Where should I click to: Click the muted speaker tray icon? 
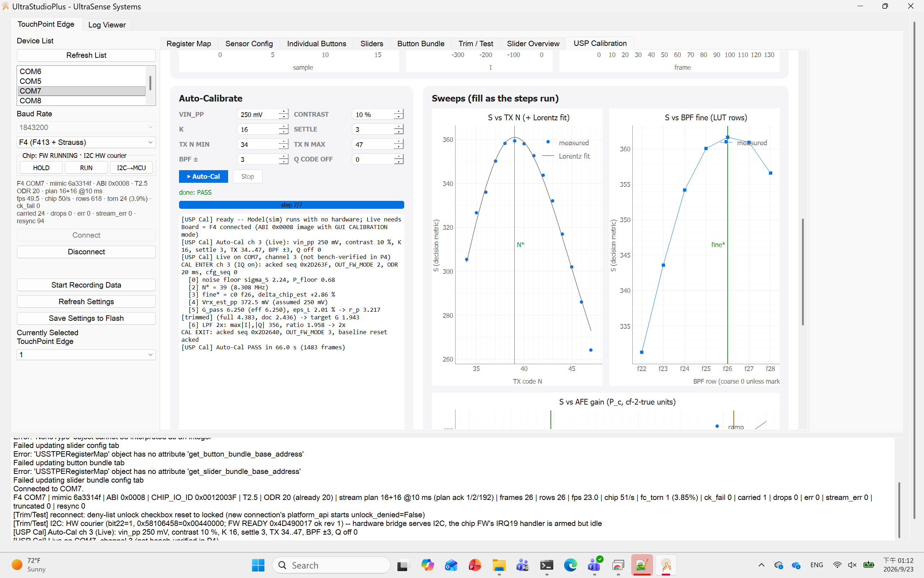(852, 565)
